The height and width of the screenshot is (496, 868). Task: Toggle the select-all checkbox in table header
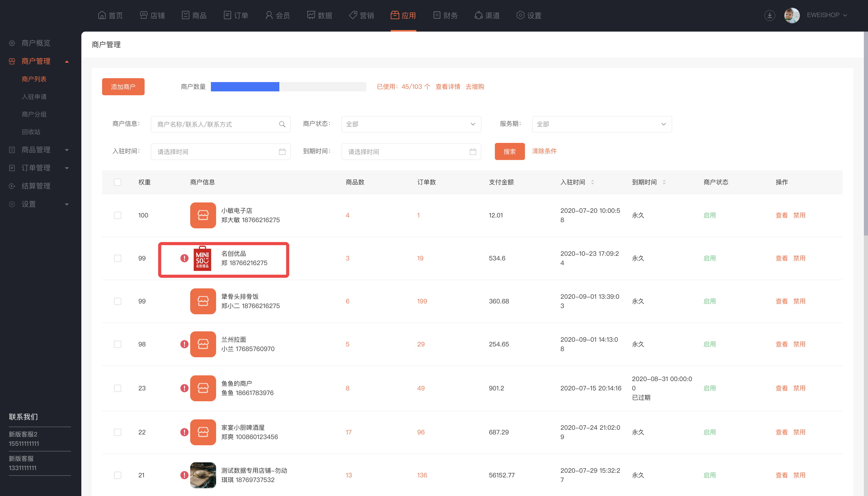[x=118, y=182]
